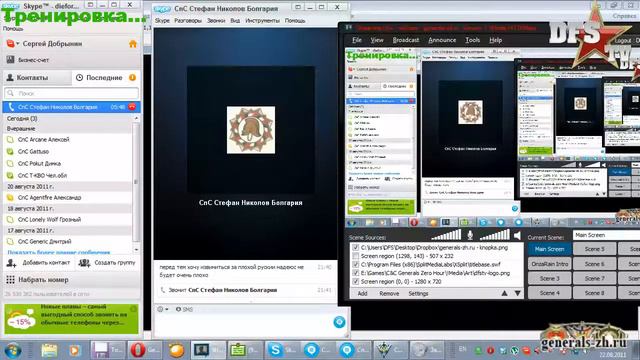
Task: Open the Announce menu in XSplit
Action: pyautogui.click(x=442, y=40)
